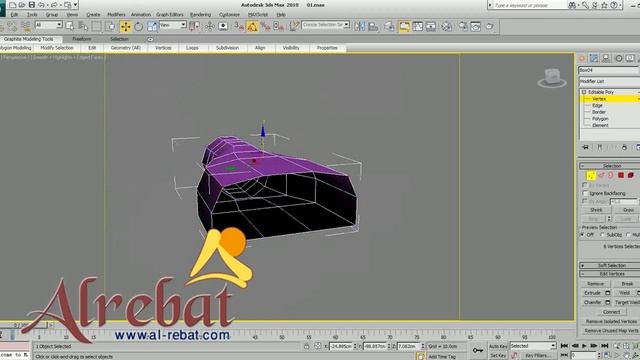Collapse the Editable Poly modifier tree

point(584,92)
